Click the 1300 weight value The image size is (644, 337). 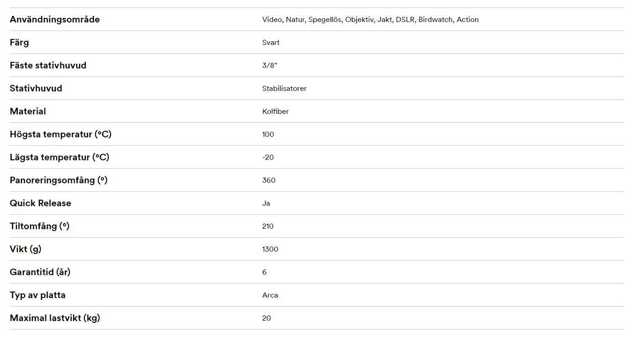pos(270,249)
